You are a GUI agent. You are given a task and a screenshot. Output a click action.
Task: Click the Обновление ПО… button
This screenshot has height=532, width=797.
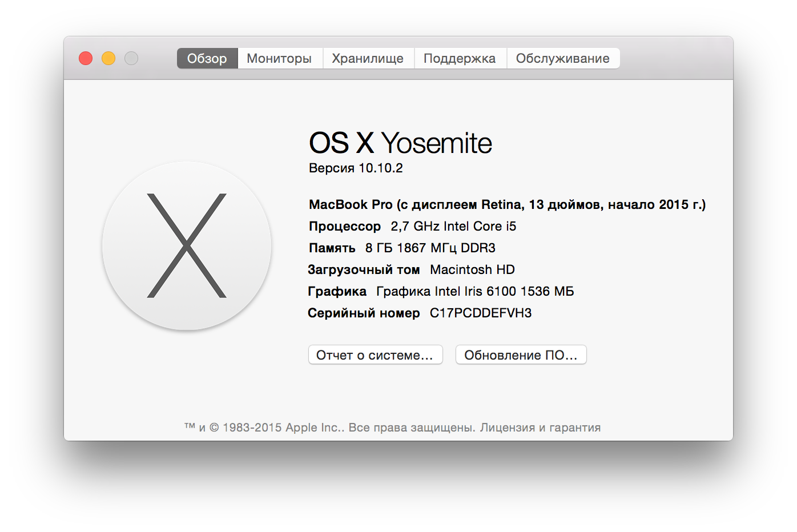(x=521, y=354)
